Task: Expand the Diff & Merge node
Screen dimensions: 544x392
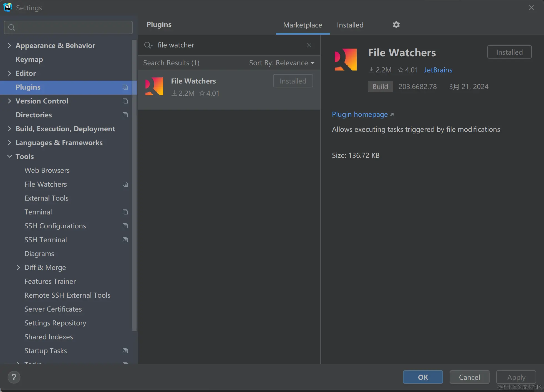Action: (x=18, y=267)
